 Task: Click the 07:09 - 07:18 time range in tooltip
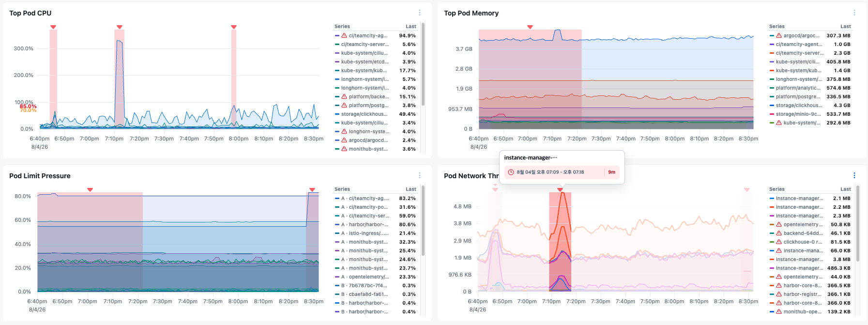click(550, 172)
